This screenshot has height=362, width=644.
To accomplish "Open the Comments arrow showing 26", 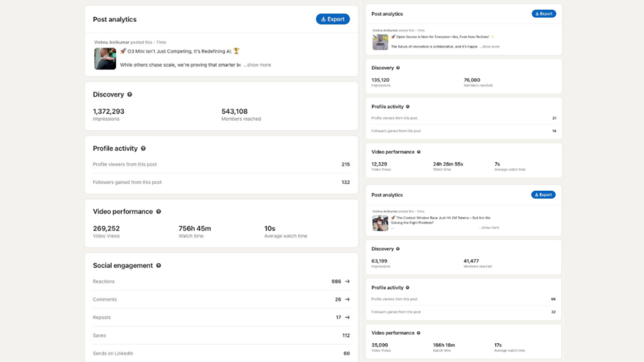I will pos(347,299).
